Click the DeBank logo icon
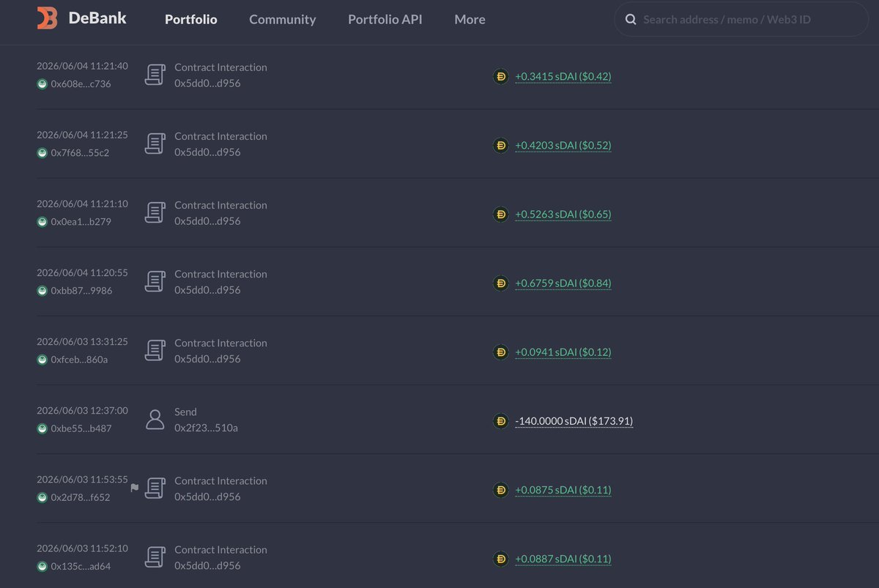Viewport: 879px width, 588px height. point(47,18)
